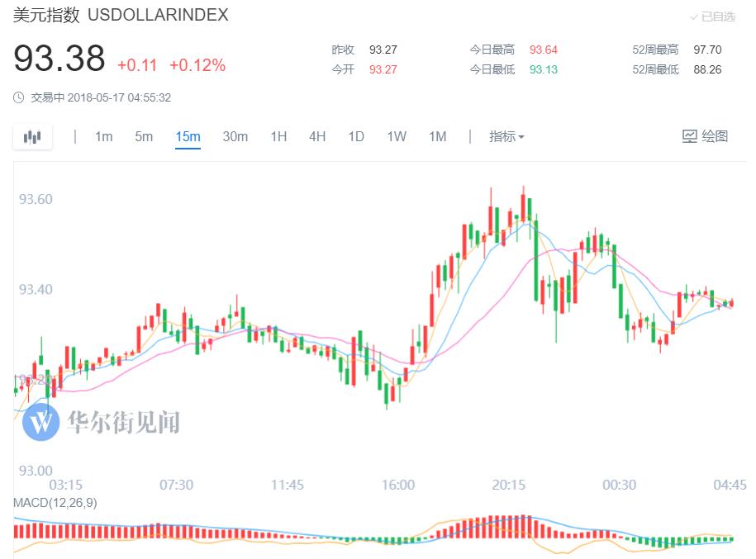
Task: Select the 1W weekly timeframe
Action: coord(397,136)
